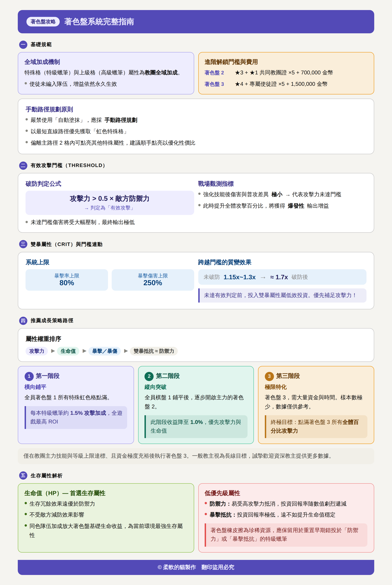Screen dimensions: 392x585
Task: Click section three circle icon 三
Action: click(x=23, y=244)
